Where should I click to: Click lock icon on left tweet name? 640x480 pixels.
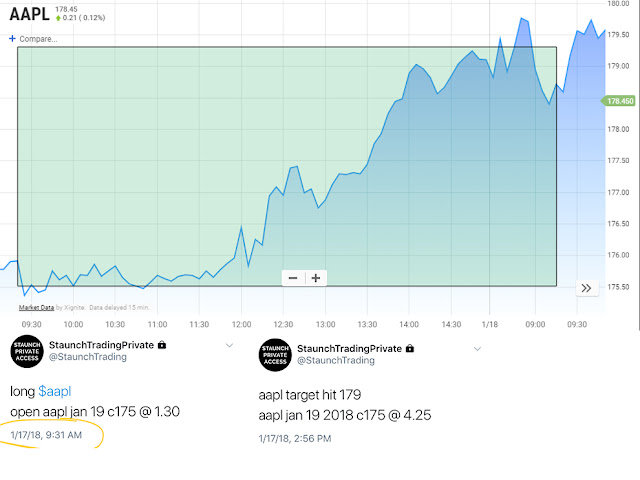point(162,345)
